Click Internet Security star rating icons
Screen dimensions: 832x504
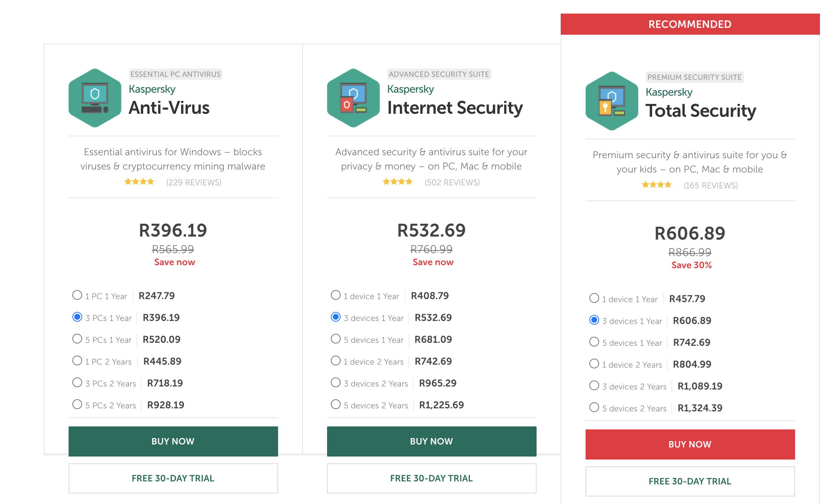coord(398,182)
